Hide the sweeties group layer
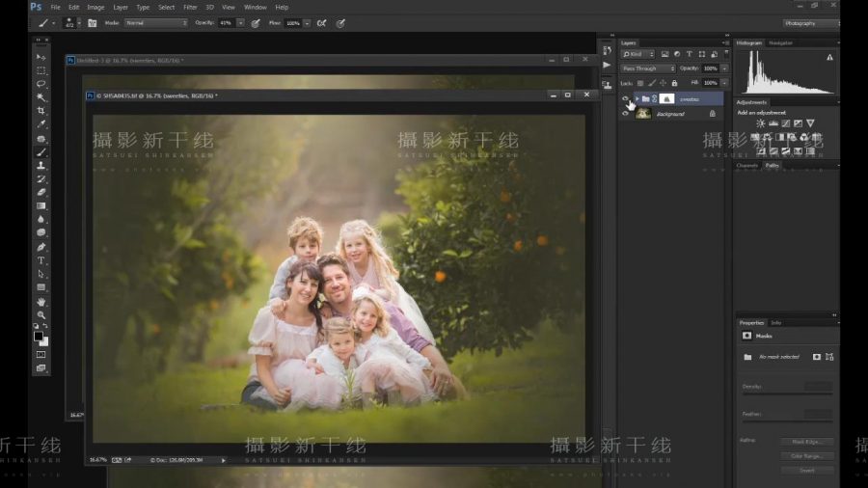Image resolution: width=868 pixels, height=488 pixels. (626, 98)
